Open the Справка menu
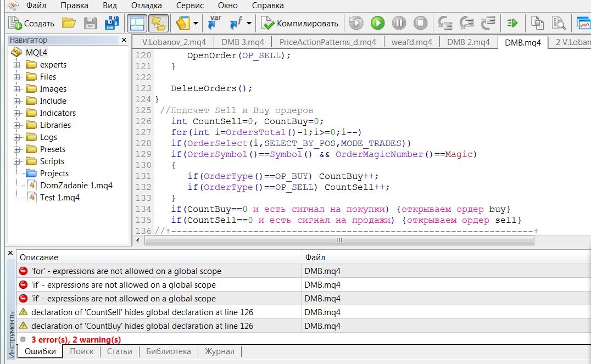Screen dimensions: 591x364 coord(268,5)
